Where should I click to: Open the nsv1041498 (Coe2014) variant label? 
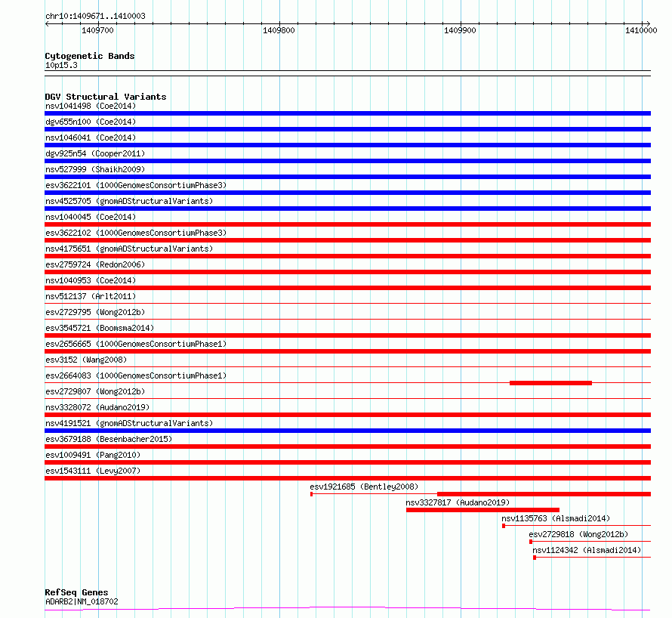point(91,106)
